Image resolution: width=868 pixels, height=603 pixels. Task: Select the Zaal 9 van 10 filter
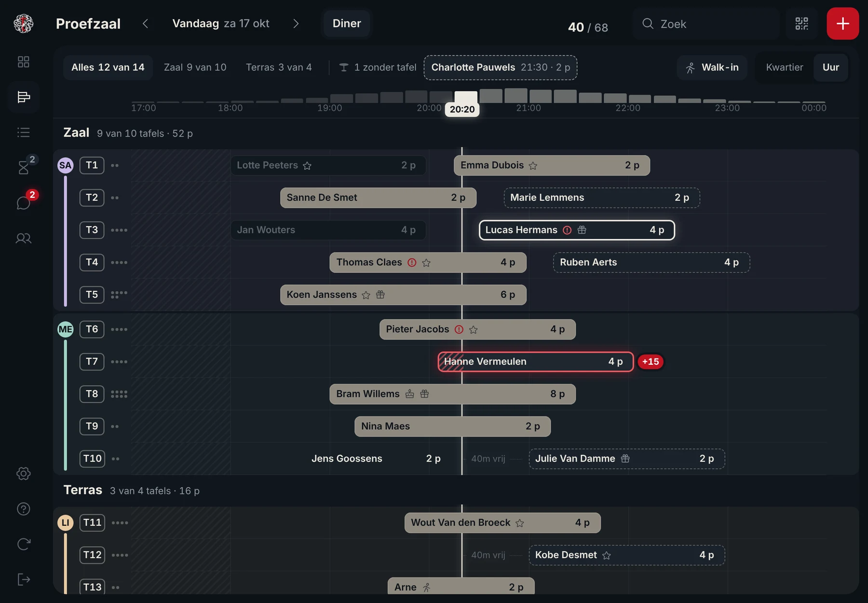pos(195,68)
